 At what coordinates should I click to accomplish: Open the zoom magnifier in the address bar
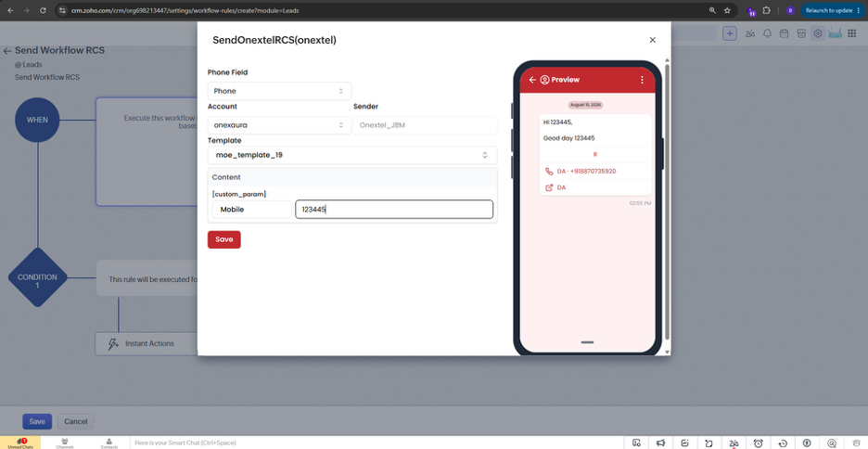pyautogui.click(x=712, y=10)
